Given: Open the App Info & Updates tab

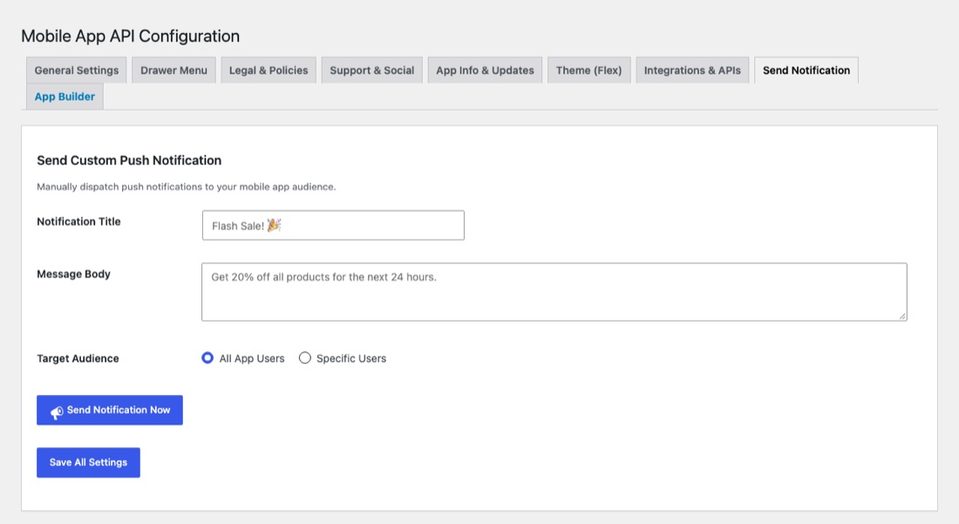Looking at the screenshot, I should point(485,70).
